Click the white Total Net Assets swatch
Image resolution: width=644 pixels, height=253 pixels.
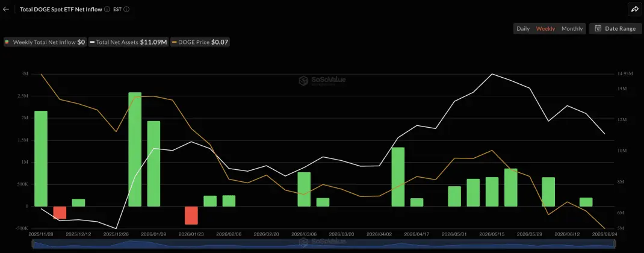pyautogui.click(x=93, y=42)
